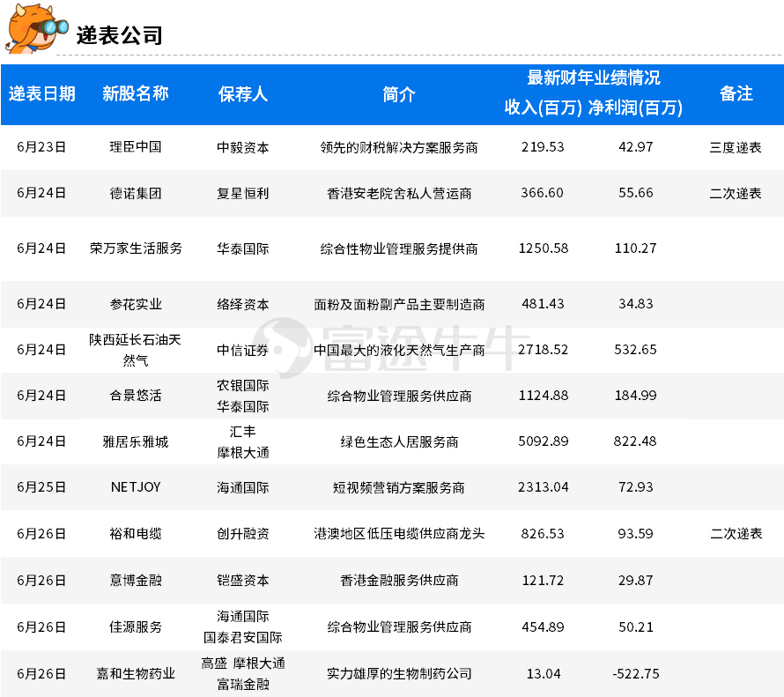Viewport: 784px width, 697px height.
Task: Click description 港澳地区低压电缆供应商龙头
Action: (x=399, y=534)
